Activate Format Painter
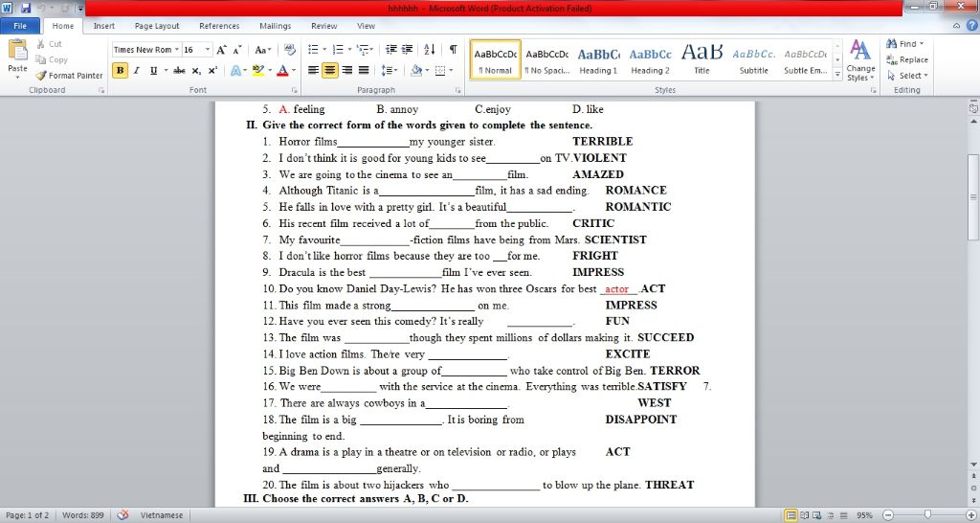980x523 pixels. [69, 75]
